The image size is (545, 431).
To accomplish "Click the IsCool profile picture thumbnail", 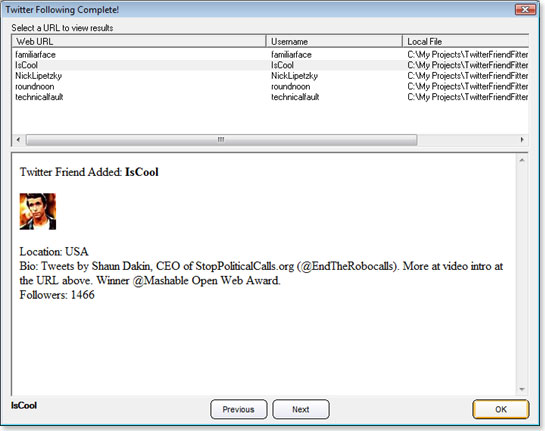I will pyautogui.click(x=38, y=211).
